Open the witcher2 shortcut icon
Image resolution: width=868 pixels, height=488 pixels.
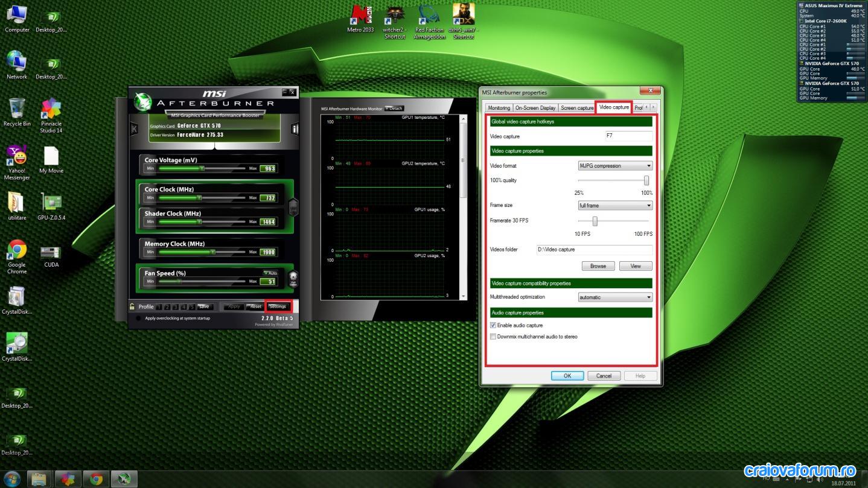(x=395, y=22)
